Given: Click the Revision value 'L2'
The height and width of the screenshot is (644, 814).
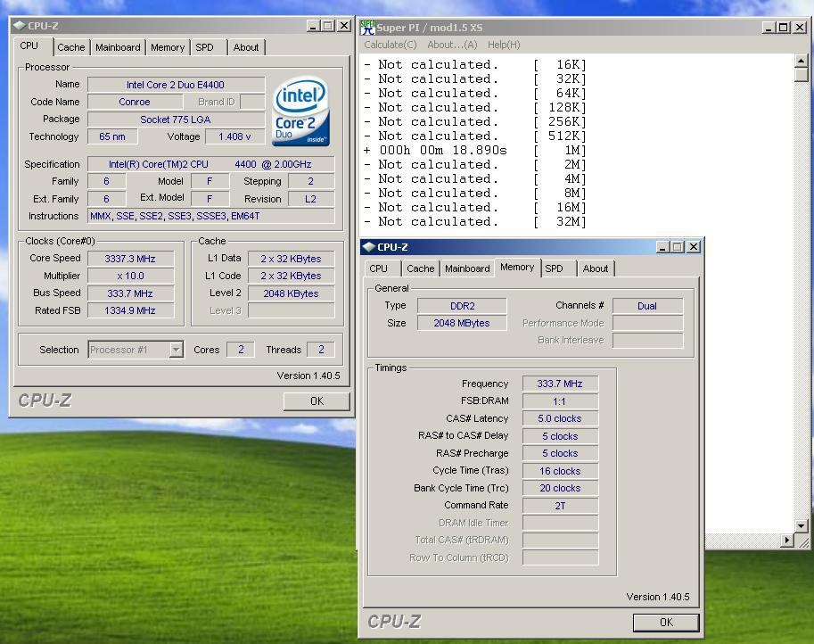Looking at the screenshot, I should pyautogui.click(x=310, y=199).
